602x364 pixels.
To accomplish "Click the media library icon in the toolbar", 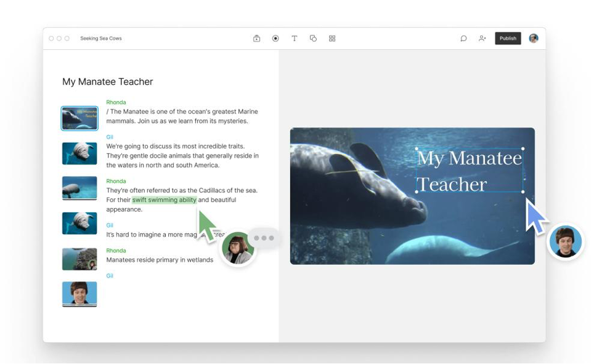I will point(256,38).
